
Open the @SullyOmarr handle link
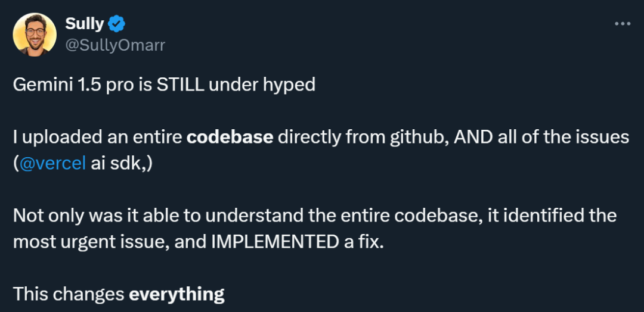click(x=114, y=45)
